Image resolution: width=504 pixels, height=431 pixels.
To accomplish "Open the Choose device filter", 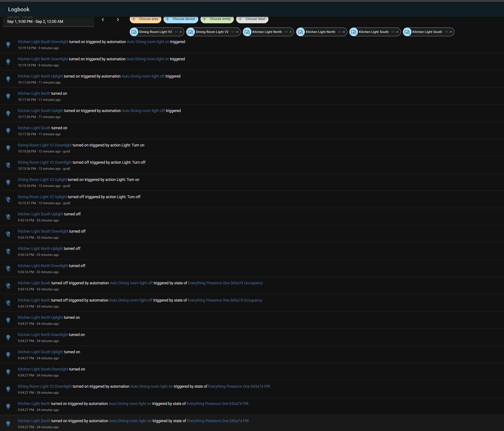I will [181, 19].
